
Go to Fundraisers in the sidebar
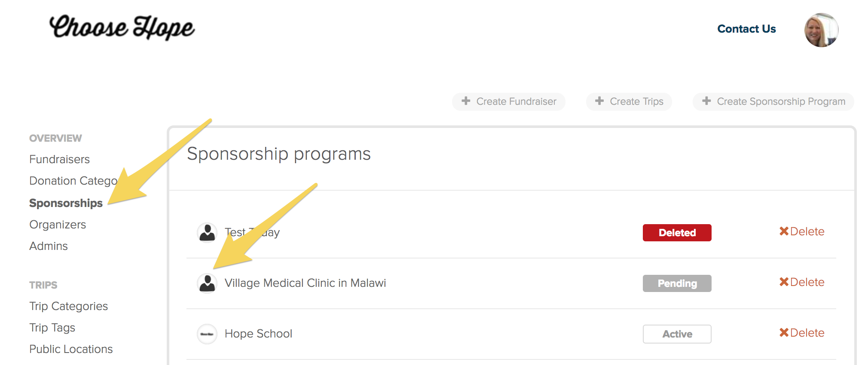tap(59, 159)
